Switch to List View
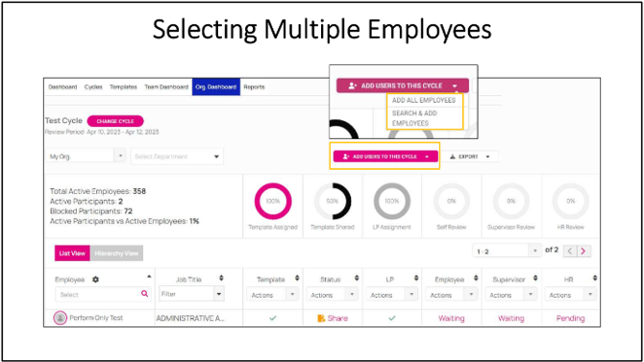The image size is (644, 362). click(x=72, y=253)
